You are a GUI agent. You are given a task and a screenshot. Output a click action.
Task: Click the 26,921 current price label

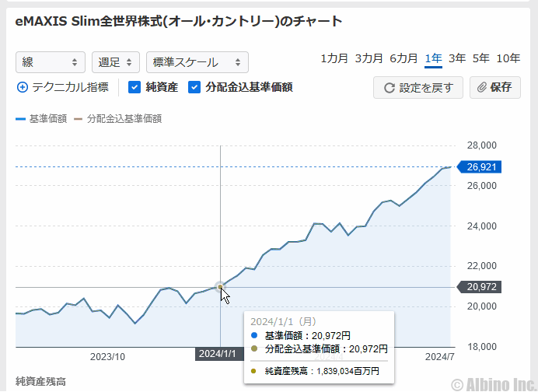pos(482,166)
